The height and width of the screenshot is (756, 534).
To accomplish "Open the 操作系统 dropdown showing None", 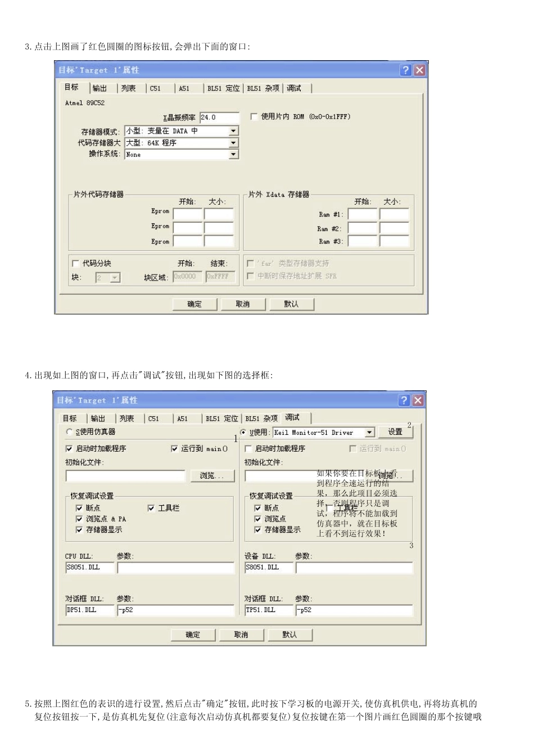I will tap(233, 154).
